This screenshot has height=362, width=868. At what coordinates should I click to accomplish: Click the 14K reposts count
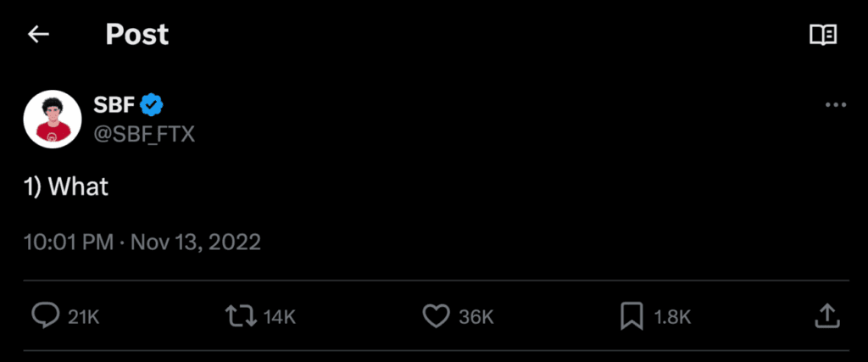pyautogui.click(x=279, y=317)
